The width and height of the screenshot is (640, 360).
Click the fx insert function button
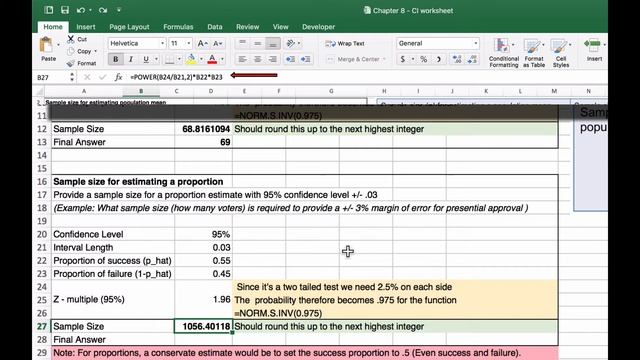tap(118, 77)
